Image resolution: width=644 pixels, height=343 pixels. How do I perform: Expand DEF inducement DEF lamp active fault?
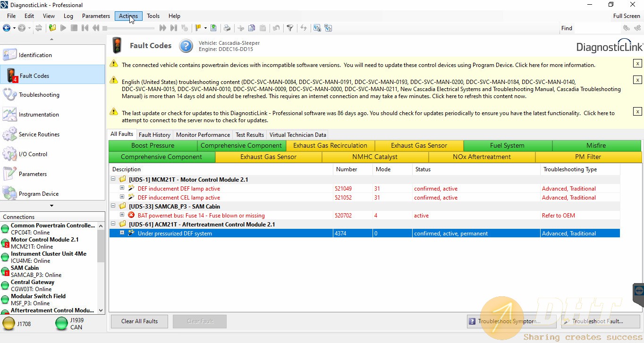click(x=122, y=188)
